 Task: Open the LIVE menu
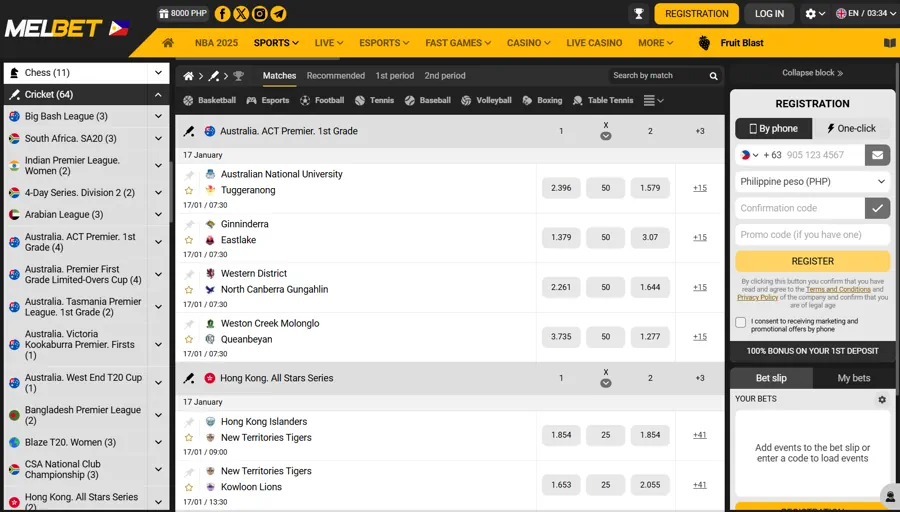tap(328, 43)
